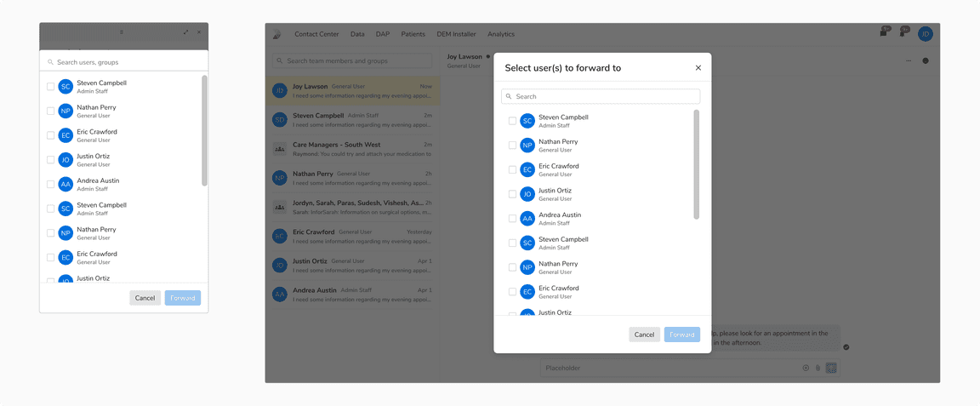Viewport: 980px width, 406px height.
Task: Click Forward button in forward dialog
Action: tap(682, 335)
